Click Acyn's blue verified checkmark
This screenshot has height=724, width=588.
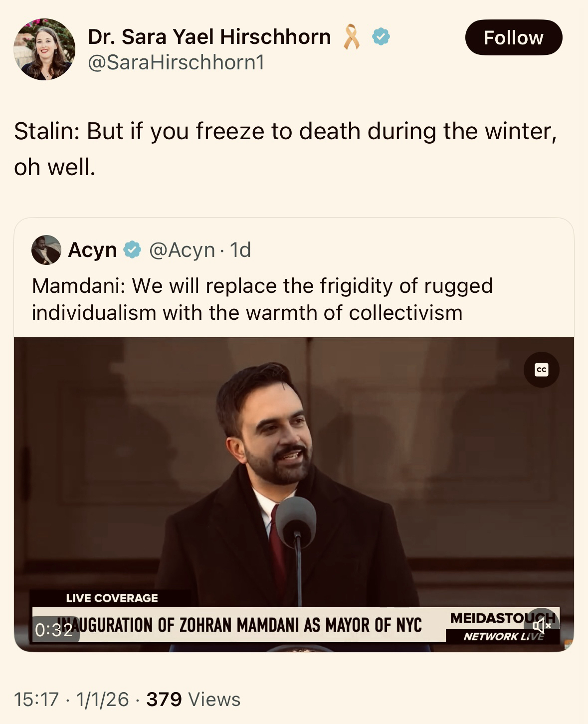[x=132, y=249]
